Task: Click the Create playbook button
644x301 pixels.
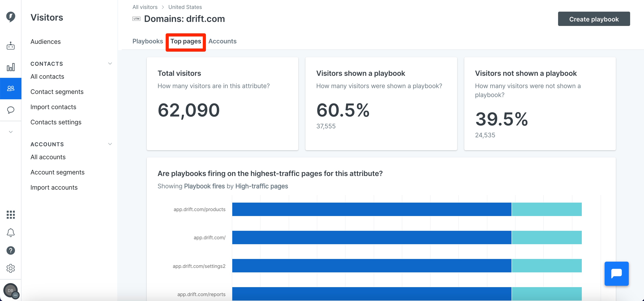Action: (594, 19)
